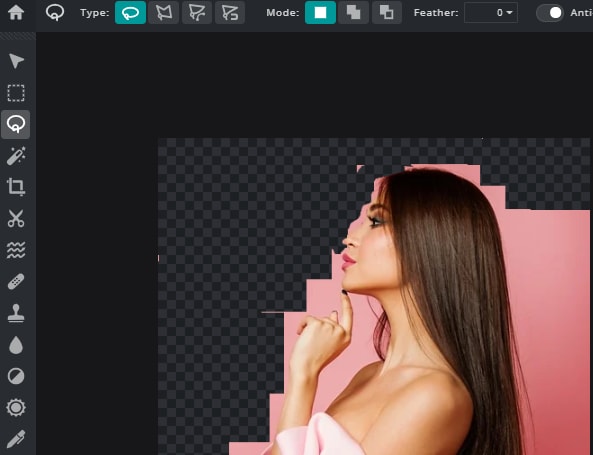This screenshot has width=593, height=455.
Task: Activate the Lasso select tool in sidebar
Action: [x=16, y=124]
